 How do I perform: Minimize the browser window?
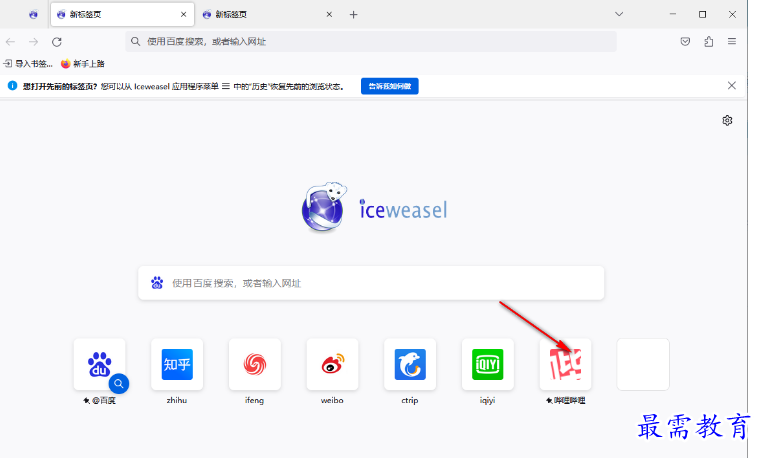click(673, 14)
